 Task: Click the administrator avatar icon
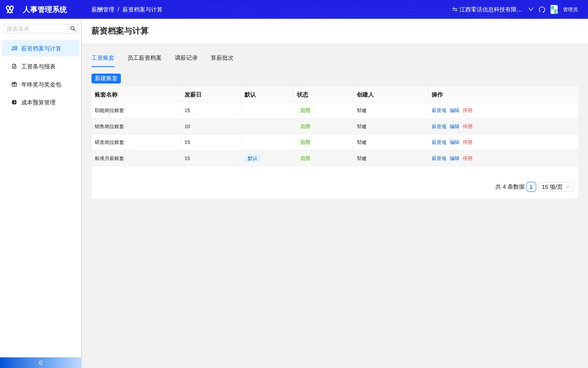554,9
